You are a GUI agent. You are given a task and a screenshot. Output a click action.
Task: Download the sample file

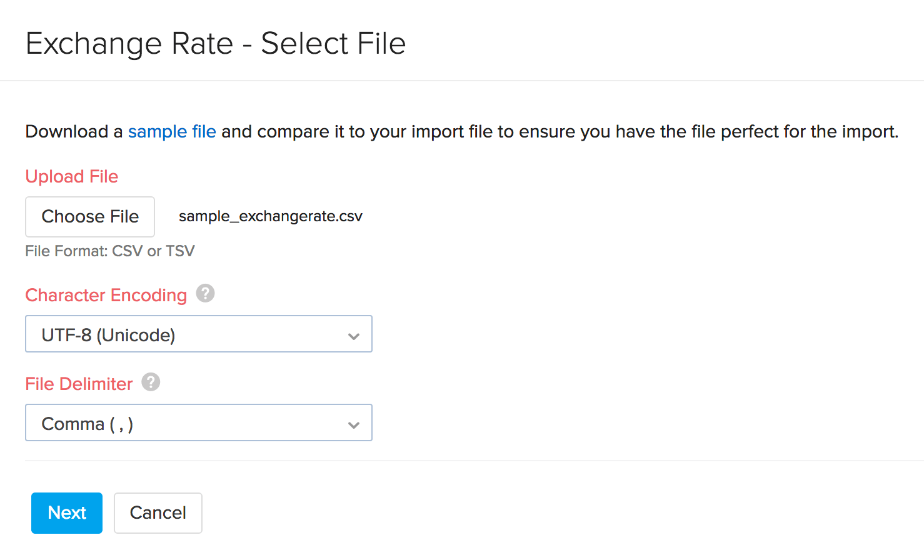tap(172, 131)
